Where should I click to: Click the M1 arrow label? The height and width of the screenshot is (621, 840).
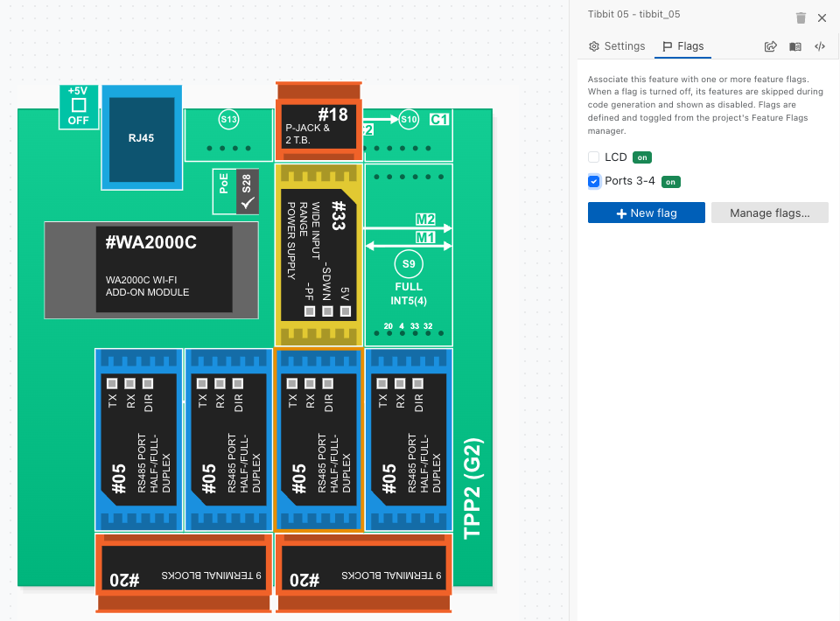[425, 237]
